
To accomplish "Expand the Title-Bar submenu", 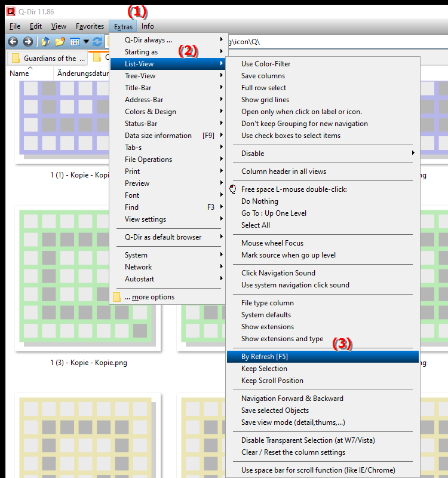I will (x=168, y=88).
